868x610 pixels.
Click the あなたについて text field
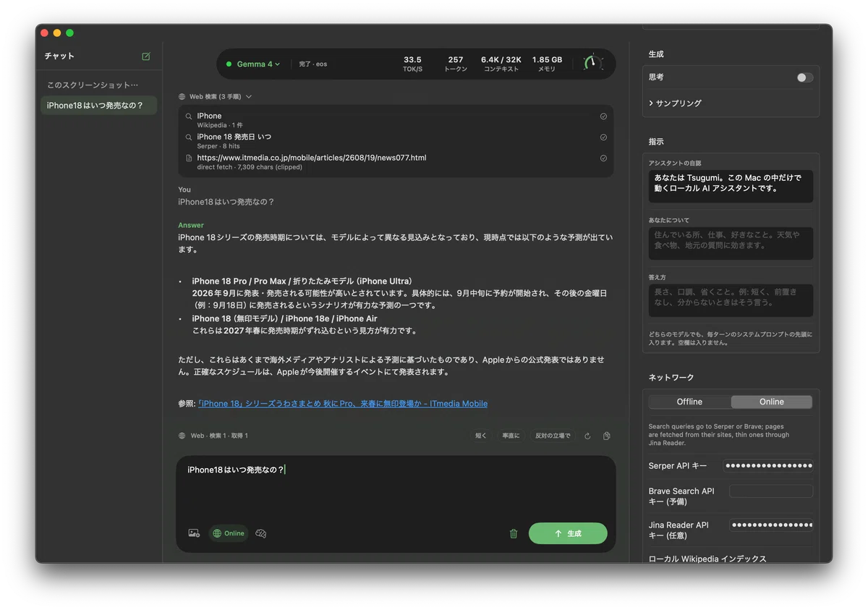731,243
